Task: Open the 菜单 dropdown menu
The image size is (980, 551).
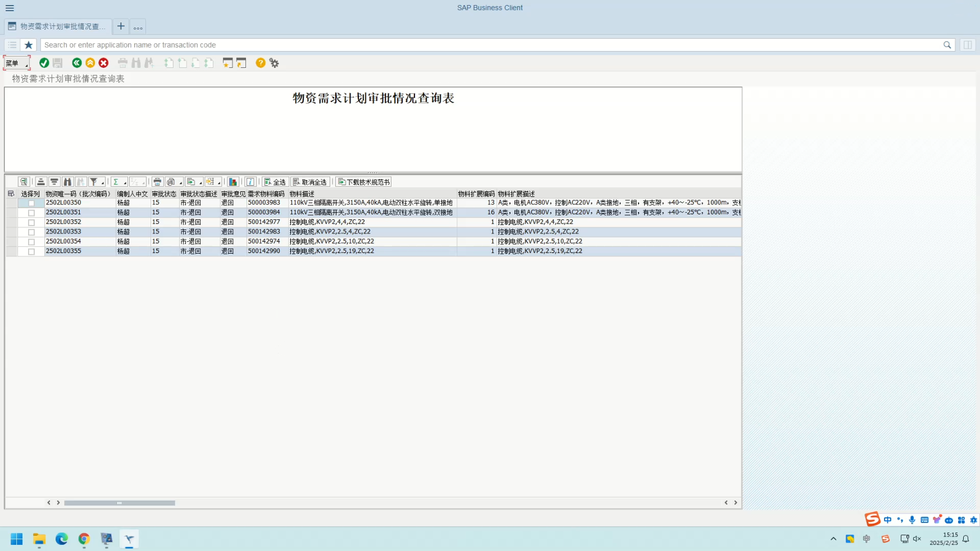Action: click(16, 63)
